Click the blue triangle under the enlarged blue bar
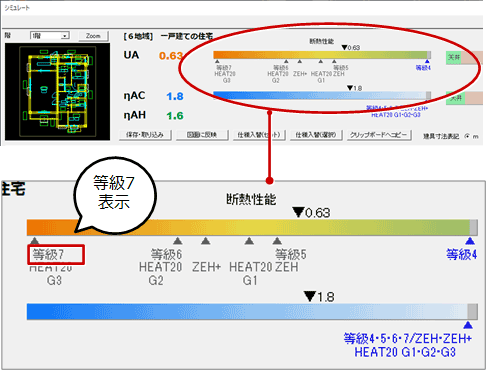This screenshot has width=486, height=370. [x=468, y=325]
